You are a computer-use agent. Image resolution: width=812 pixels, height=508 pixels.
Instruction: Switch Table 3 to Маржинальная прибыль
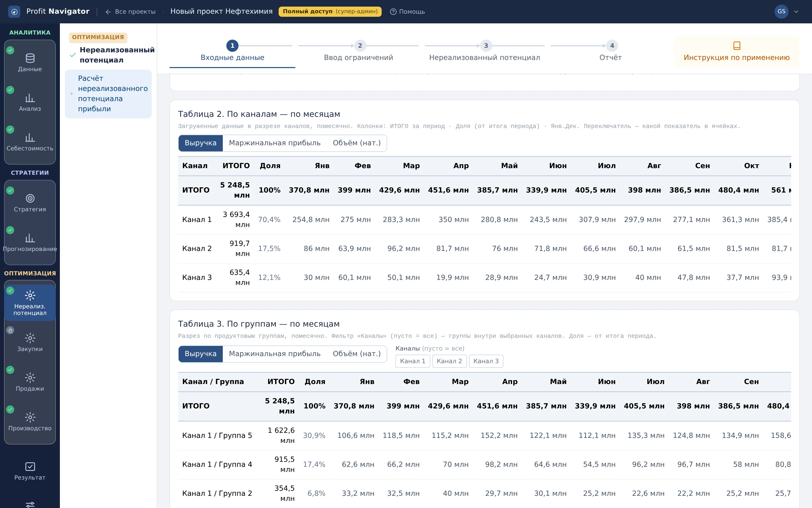[275, 354]
